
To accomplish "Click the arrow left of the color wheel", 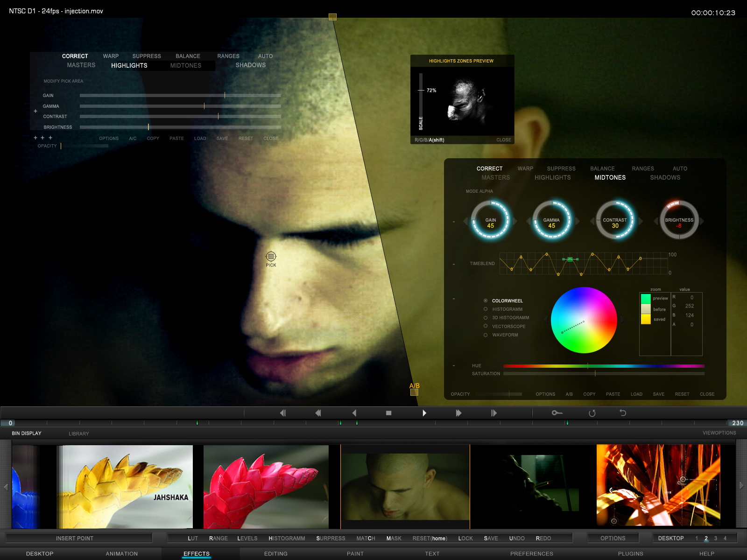I will [x=545, y=320].
